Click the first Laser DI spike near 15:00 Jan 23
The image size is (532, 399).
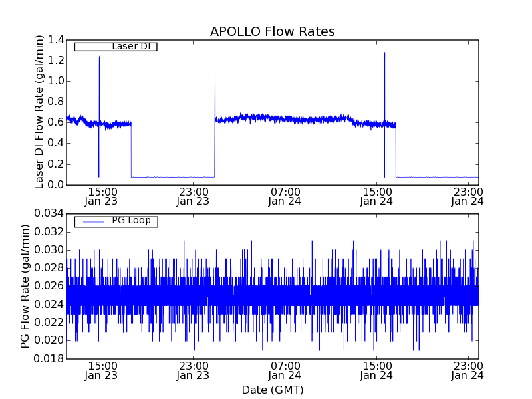99,59
